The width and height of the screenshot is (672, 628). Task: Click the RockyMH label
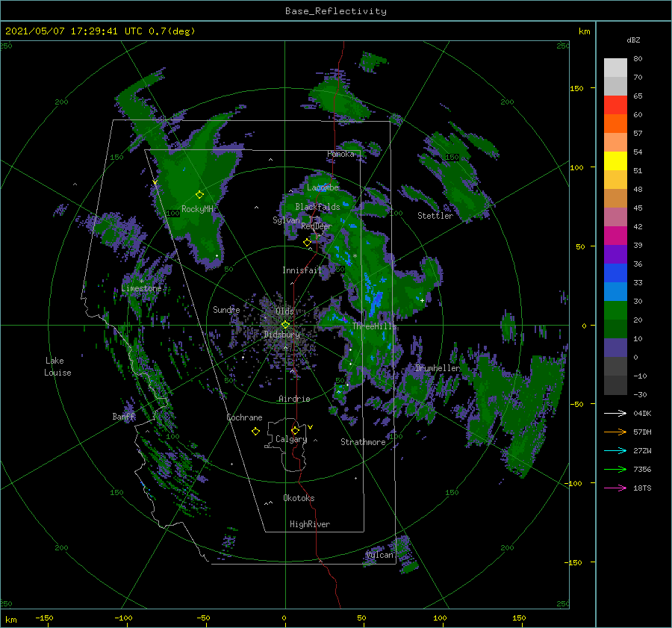[197, 209]
